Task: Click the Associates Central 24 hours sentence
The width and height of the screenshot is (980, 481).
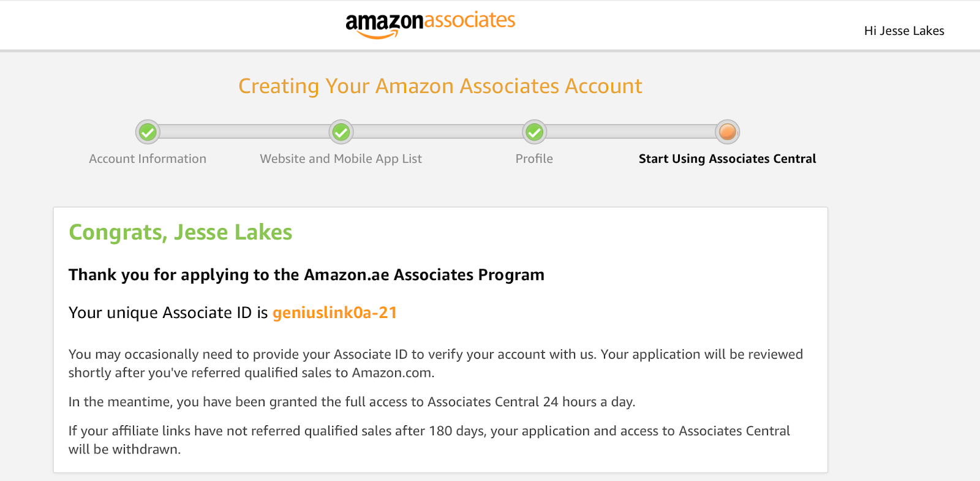Action: pos(352,402)
